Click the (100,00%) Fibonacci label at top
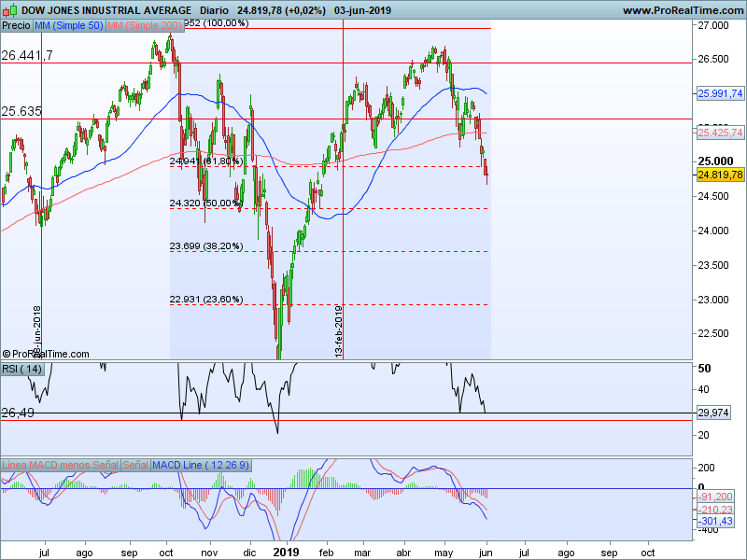 [x=225, y=22]
